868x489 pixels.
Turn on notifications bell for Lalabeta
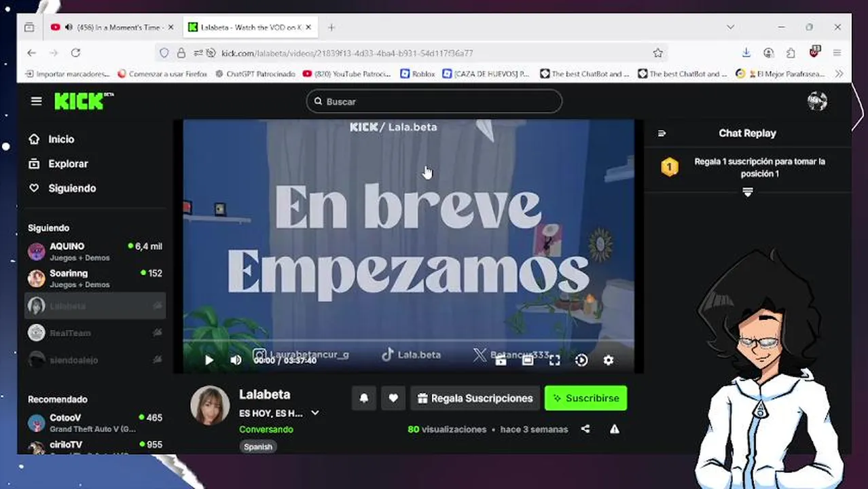(x=364, y=398)
